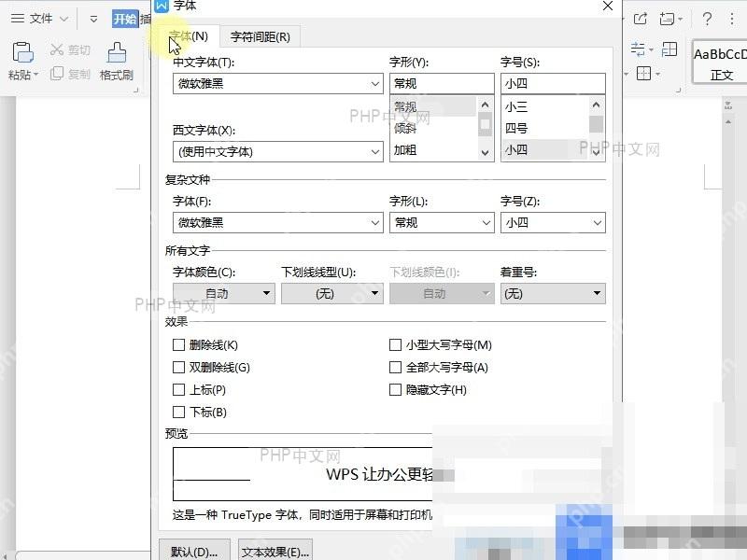Click the help question mark icon
Viewport: 747px width, 560px height.
coord(708,19)
